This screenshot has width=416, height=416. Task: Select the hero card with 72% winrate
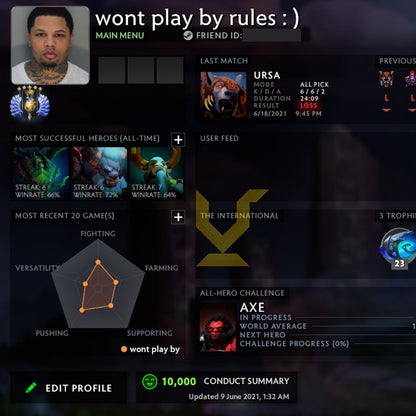tap(99, 173)
